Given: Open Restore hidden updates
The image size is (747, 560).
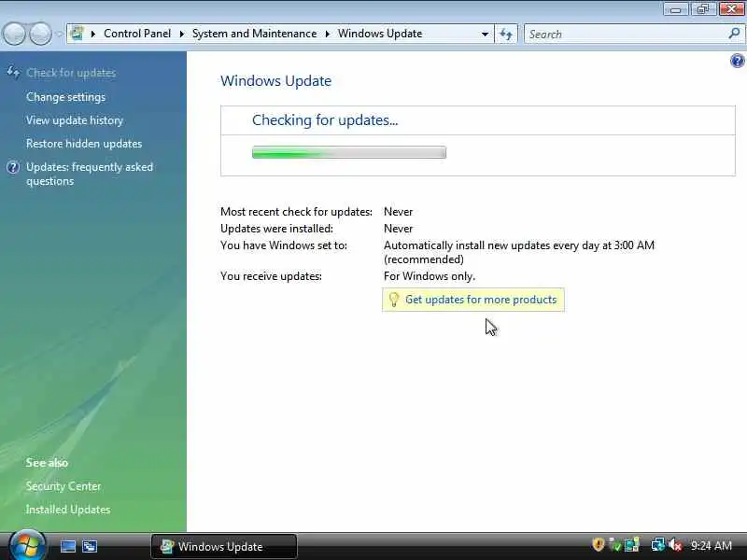Looking at the screenshot, I should click(x=84, y=144).
